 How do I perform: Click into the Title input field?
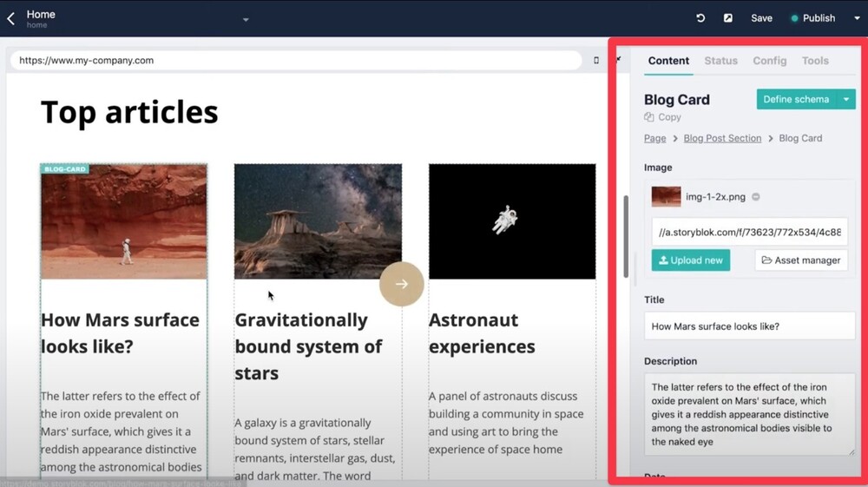[x=749, y=326]
